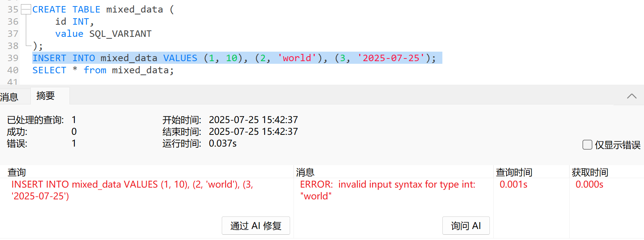
Task: Click empty line 41 in the editor
Action: (x=76, y=82)
